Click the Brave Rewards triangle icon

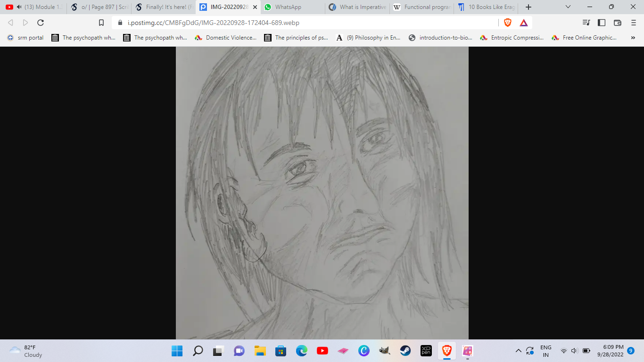click(523, 23)
